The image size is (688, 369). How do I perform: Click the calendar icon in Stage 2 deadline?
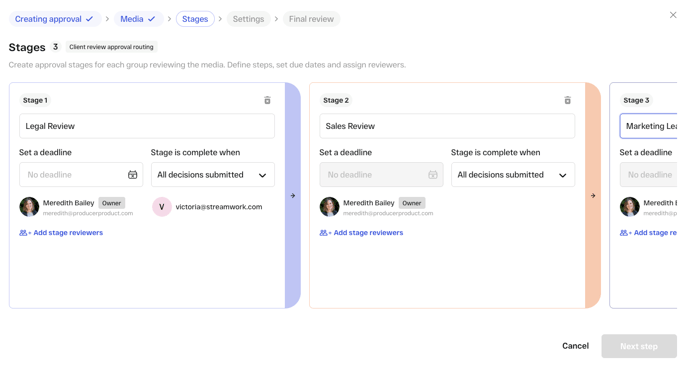(433, 175)
